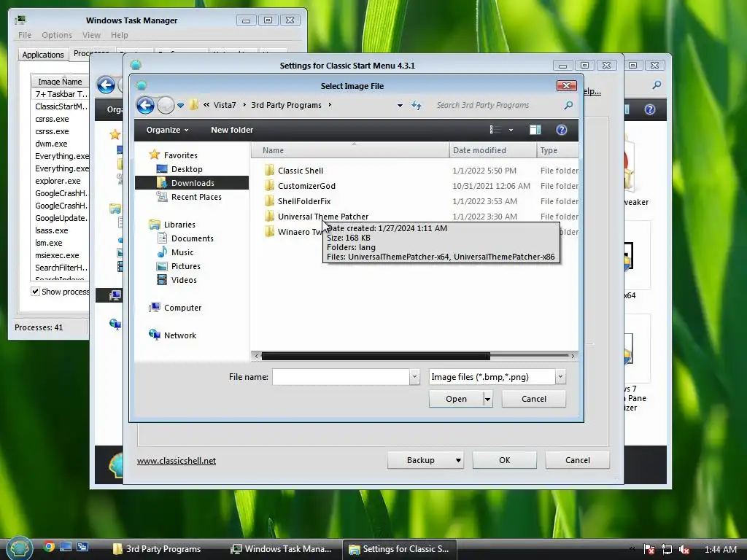Open Help via the blue question icon
Viewport: 747px width, 560px height.
click(x=562, y=130)
